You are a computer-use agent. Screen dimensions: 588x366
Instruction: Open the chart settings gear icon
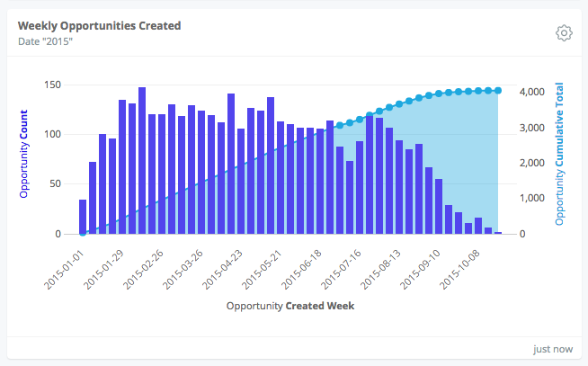(564, 33)
